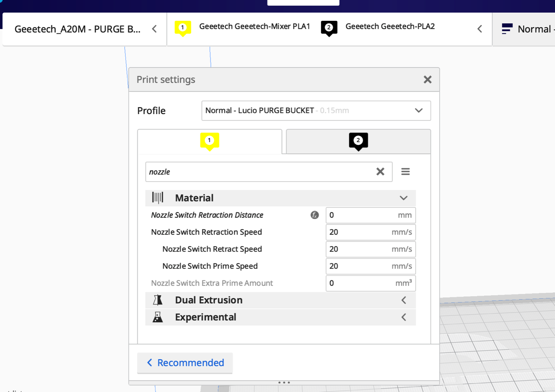
Task: Click the Recommended button
Action: point(185,363)
